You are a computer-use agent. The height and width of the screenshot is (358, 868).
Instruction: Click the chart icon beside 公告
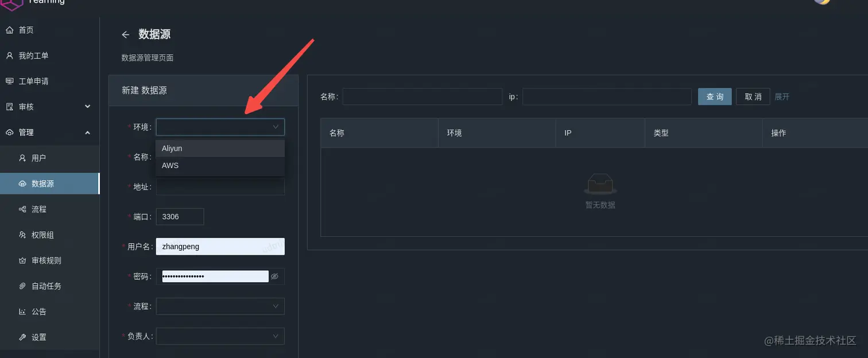[x=22, y=312]
